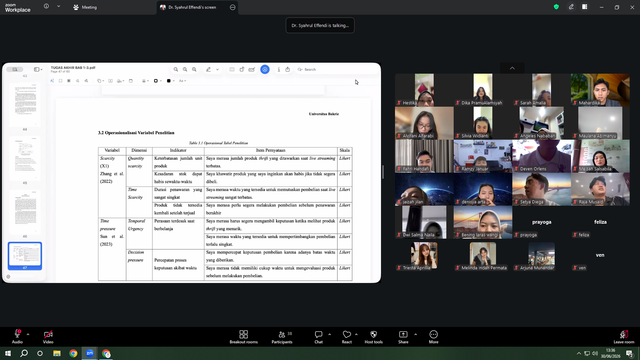Click the TUGAS AKHIR BAB 1-3.pdf title

pyautogui.click(x=73, y=68)
